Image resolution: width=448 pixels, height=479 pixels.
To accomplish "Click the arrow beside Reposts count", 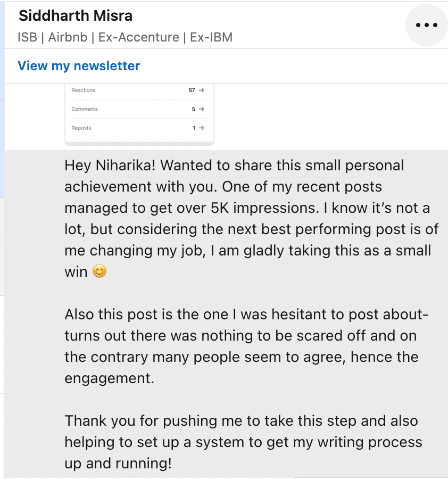I will (201, 128).
